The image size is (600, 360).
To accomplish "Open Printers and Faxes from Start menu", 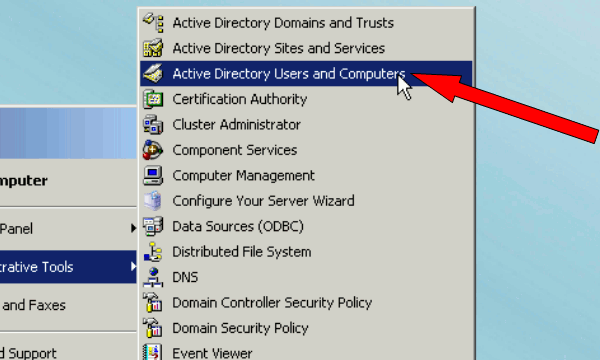I will point(68,305).
